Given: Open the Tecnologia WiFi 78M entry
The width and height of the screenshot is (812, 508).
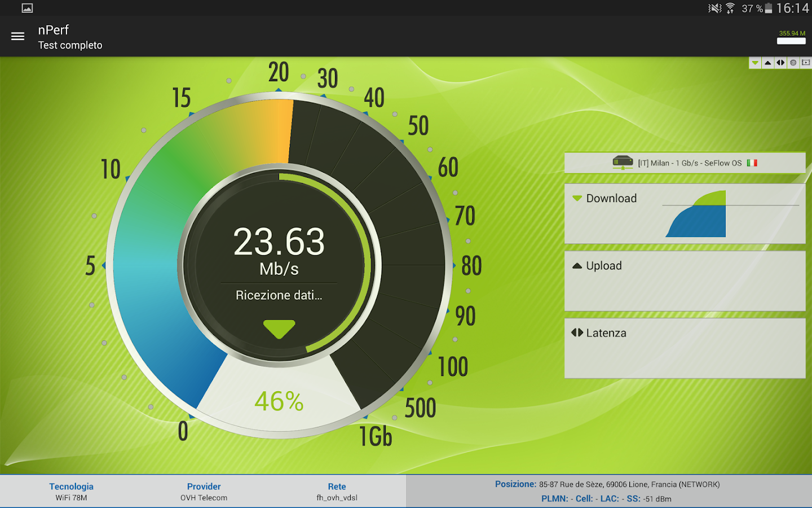Looking at the screenshot, I should (71, 491).
